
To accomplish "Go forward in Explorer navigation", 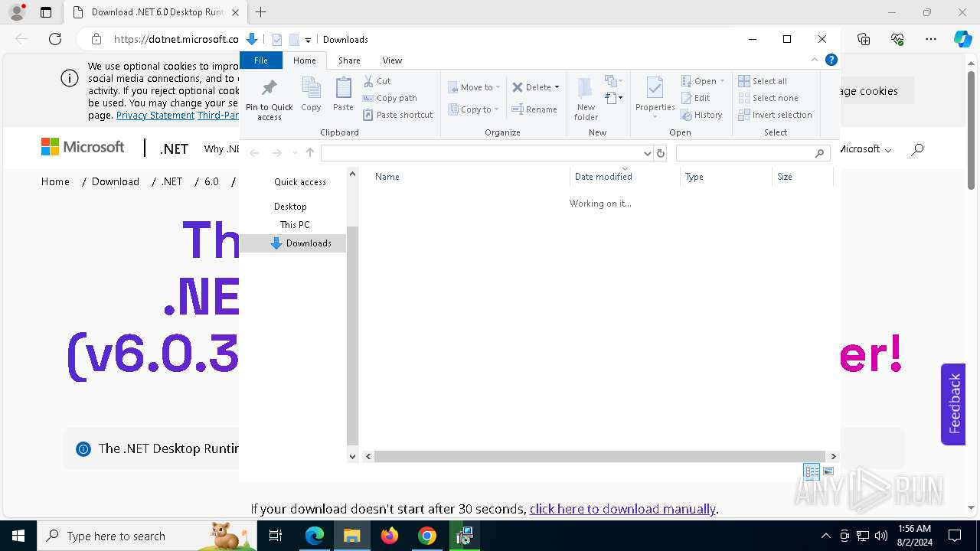I will 277,153.
